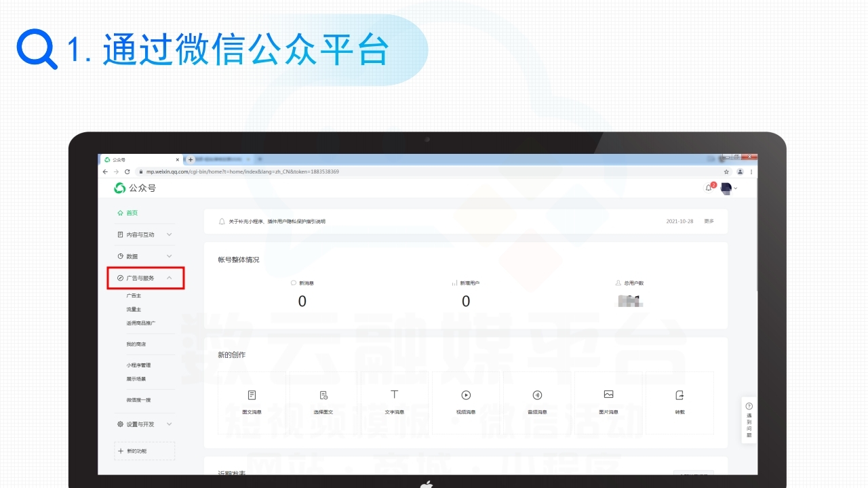Click the 图文消息 document icon
The width and height of the screenshot is (868, 488).
pyautogui.click(x=252, y=394)
